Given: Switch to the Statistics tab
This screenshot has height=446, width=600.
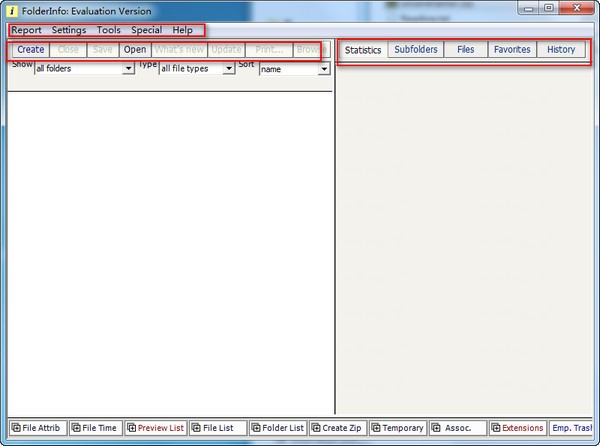Looking at the screenshot, I should click(x=363, y=50).
